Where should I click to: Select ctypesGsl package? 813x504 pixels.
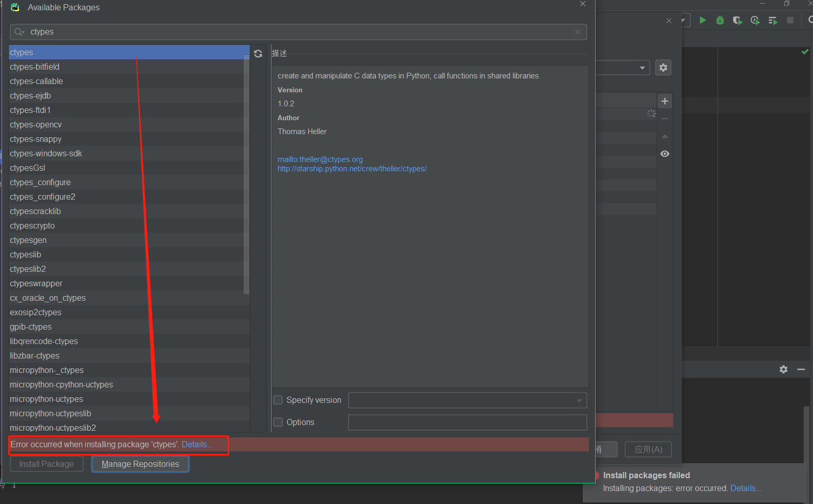129,168
